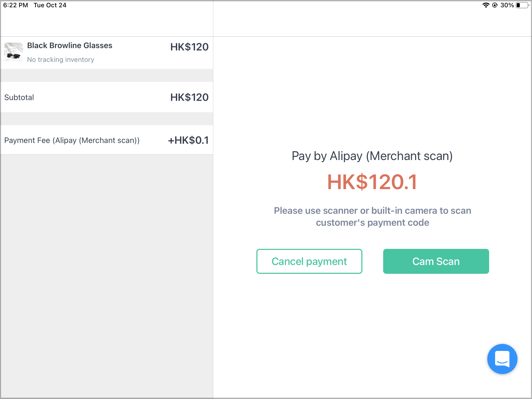Click the HK$120 subtotal value
The width and height of the screenshot is (532, 399).
click(x=189, y=97)
